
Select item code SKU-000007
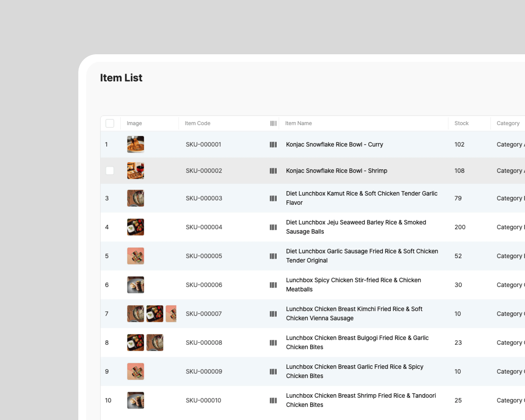click(x=204, y=314)
